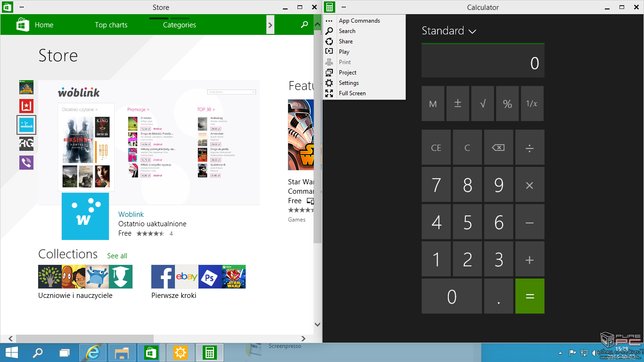The height and width of the screenshot is (362, 644).
Task: Switch to Top charts tab in Store
Action: 111,25
